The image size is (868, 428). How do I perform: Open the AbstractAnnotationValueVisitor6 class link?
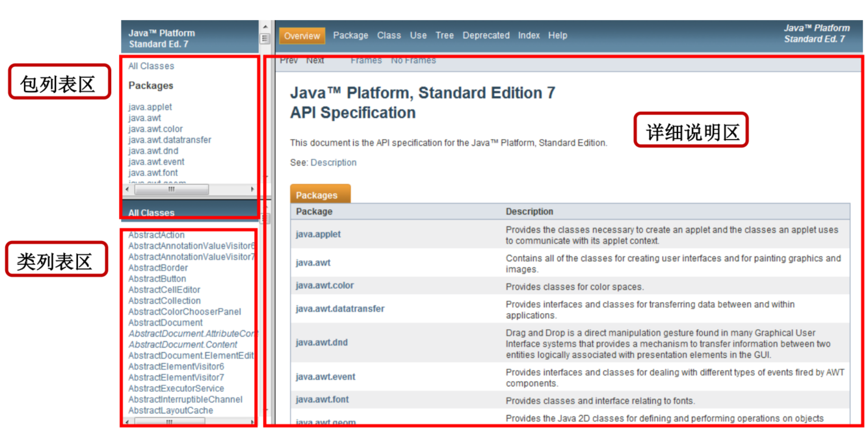pyautogui.click(x=192, y=246)
